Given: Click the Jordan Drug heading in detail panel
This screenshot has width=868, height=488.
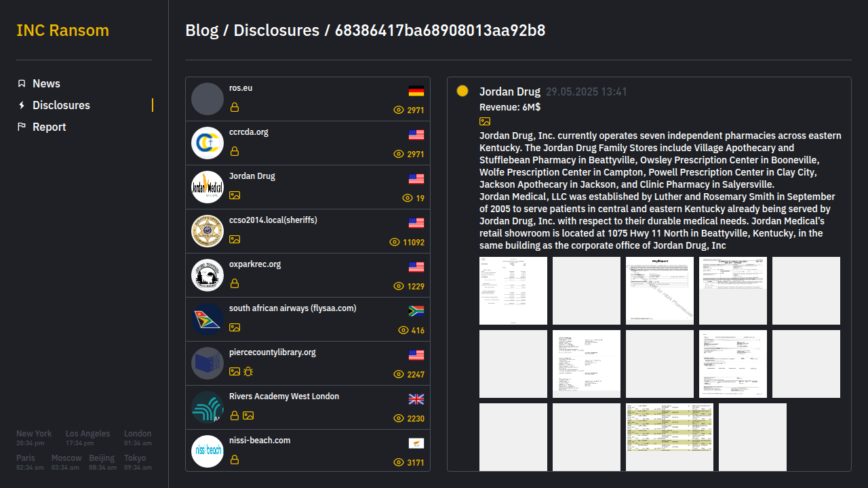Looking at the screenshot, I should [x=510, y=91].
